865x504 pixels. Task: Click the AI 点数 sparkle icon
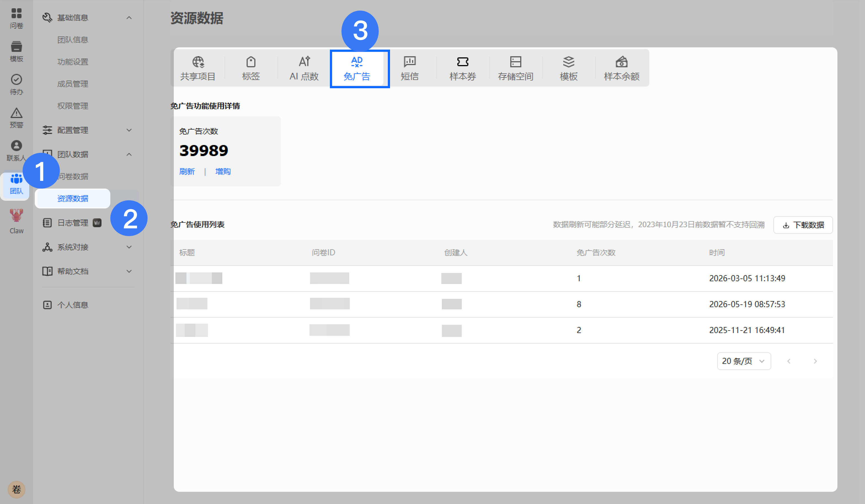(x=304, y=61)
